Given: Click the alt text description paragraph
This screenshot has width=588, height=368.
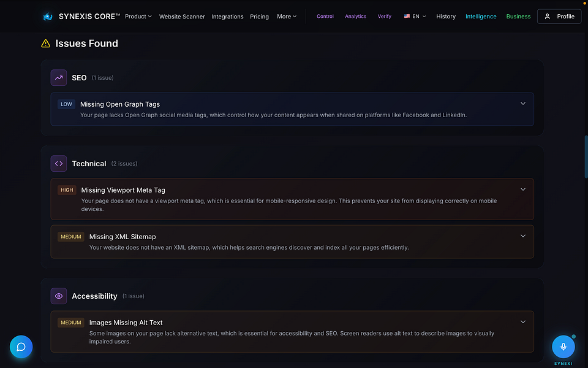Looking at the screenshot, I should click(x=292, y=337).
